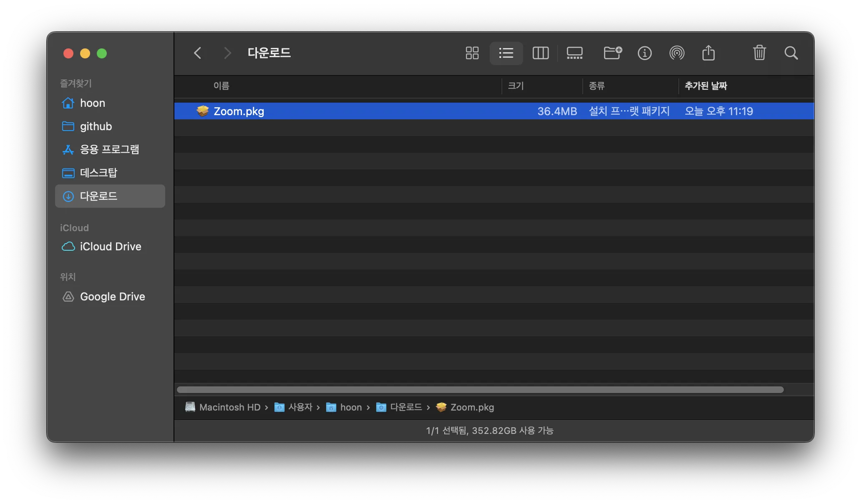The width and height of the screenshot is (861, 504).
Task: Click the desktop icon beside 데스크탑
Action: 68,173
